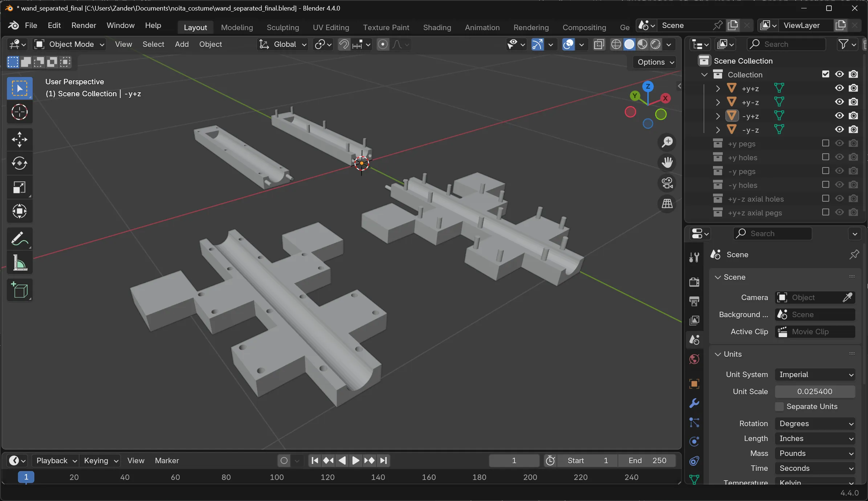
Task: Assign a Movie Clip as Active Clip
Action: click(814, 332)
